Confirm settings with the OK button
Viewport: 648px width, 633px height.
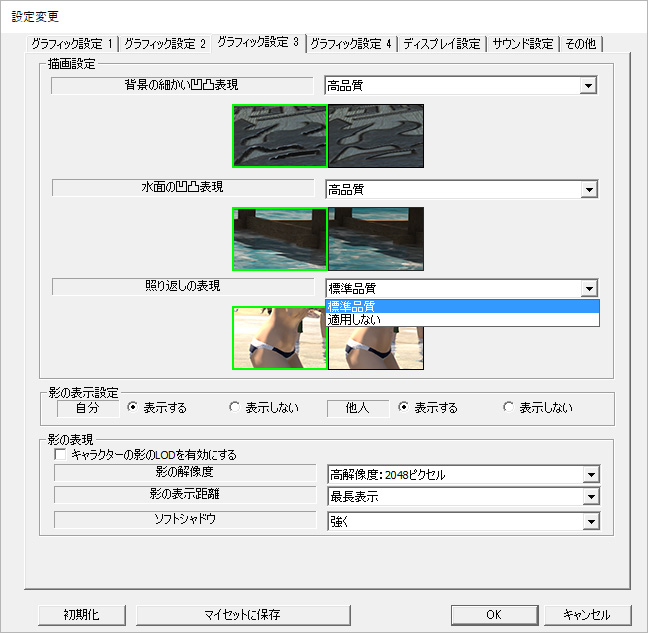click(495, 615)
